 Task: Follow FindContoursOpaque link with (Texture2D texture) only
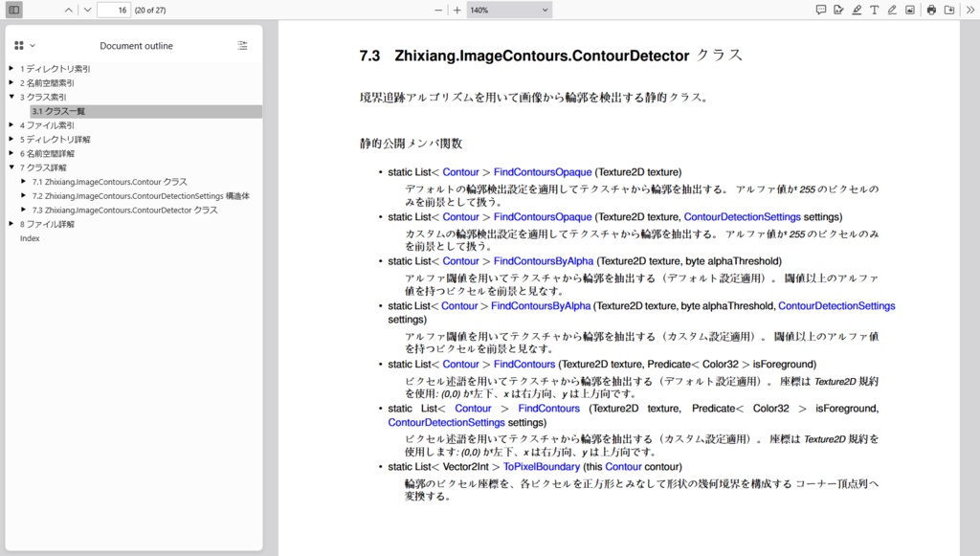pyautogui.click(x=543, y=172)
